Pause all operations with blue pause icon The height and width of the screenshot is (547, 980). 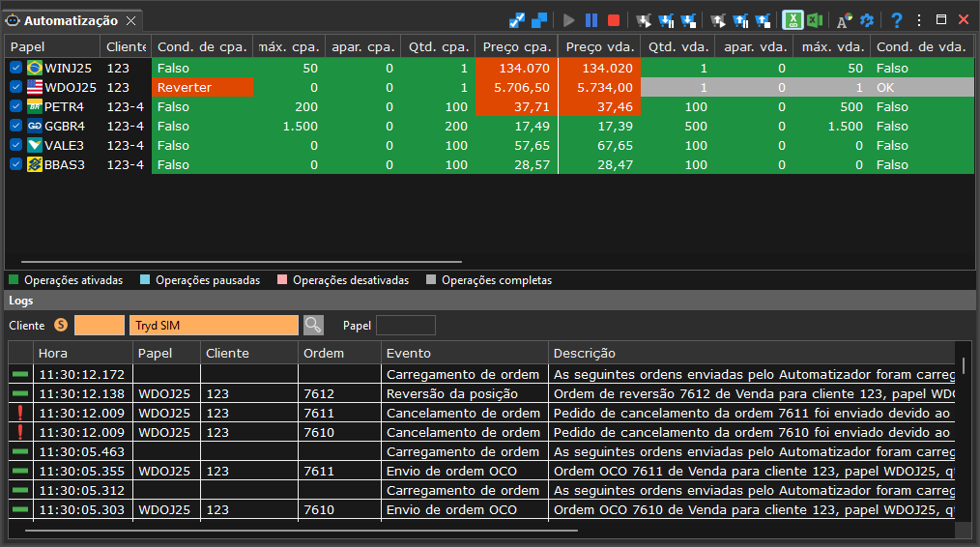[591, 20]
